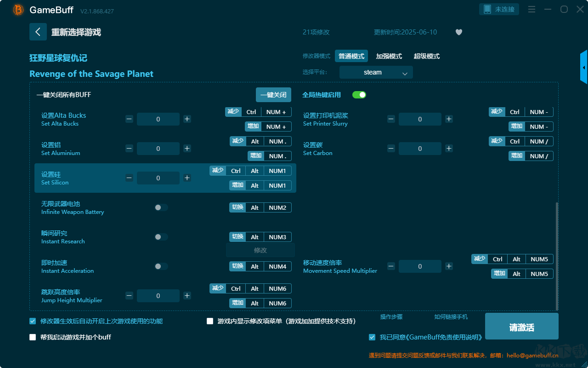The image size is (588, 368).
Task: Decrease the Set Printer Slurry value
Action: click(x=391, y=119)
